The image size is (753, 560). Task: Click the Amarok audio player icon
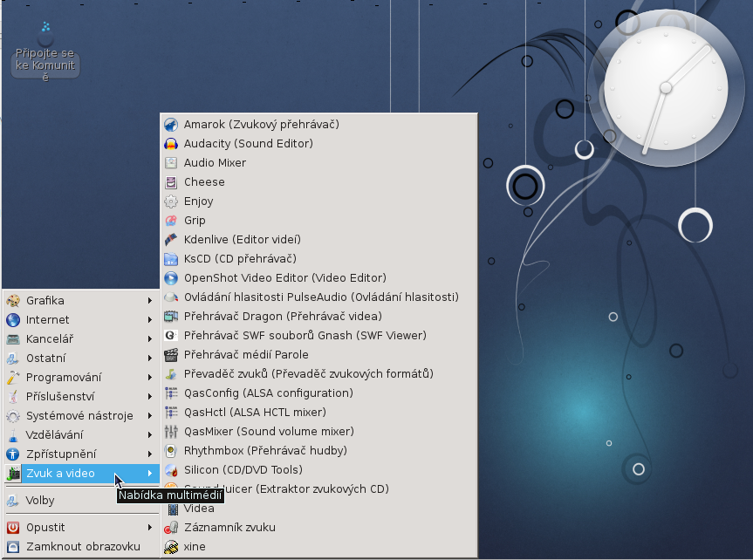click(171, 125)
